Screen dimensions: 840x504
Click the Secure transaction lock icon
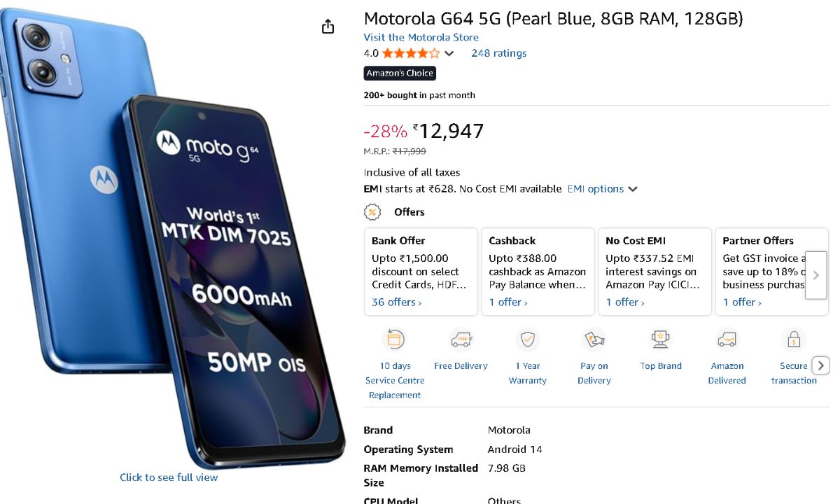(794, 340)
